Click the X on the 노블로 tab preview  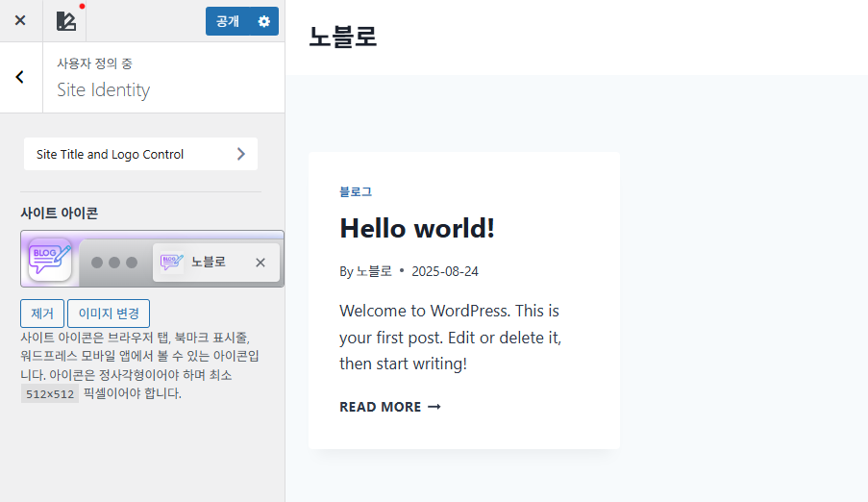click(x=260, y=263)
